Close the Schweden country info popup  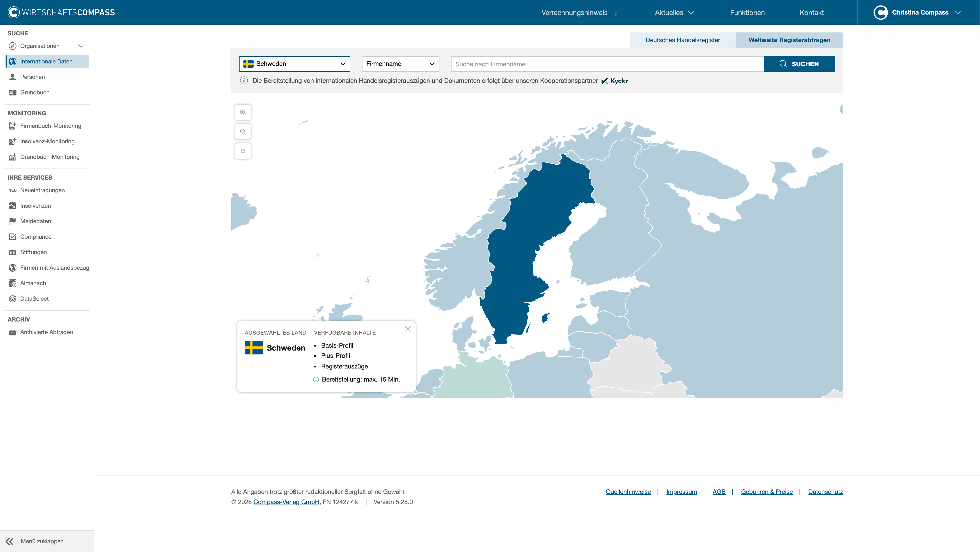[408, 329]
